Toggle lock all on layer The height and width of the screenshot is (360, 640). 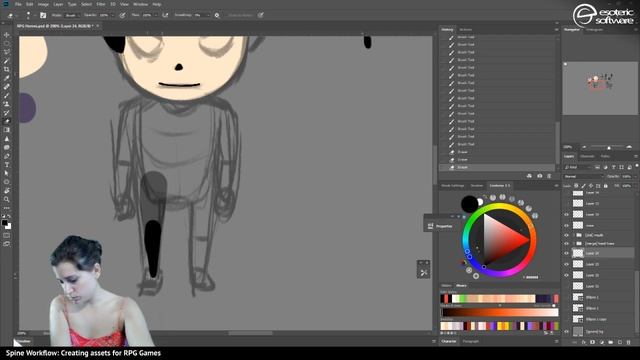pos(606,186)
